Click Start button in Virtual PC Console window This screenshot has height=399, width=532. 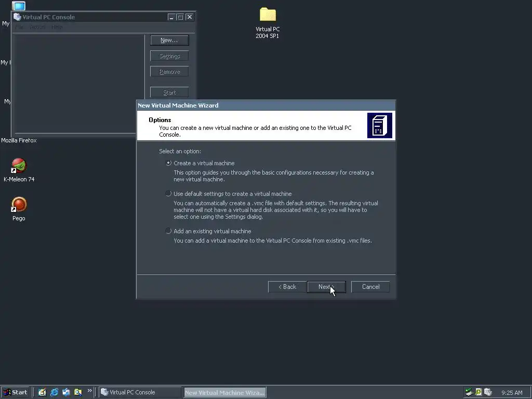tap(169, 92)
